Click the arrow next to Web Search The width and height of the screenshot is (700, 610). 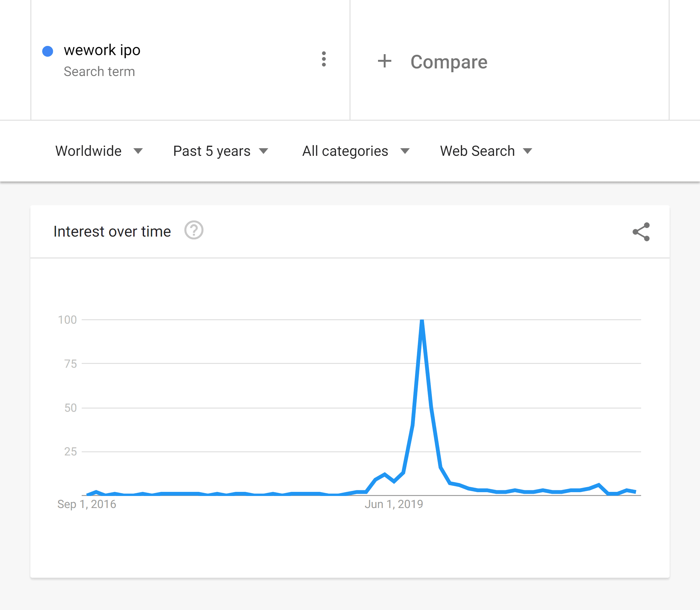(527, 151)
